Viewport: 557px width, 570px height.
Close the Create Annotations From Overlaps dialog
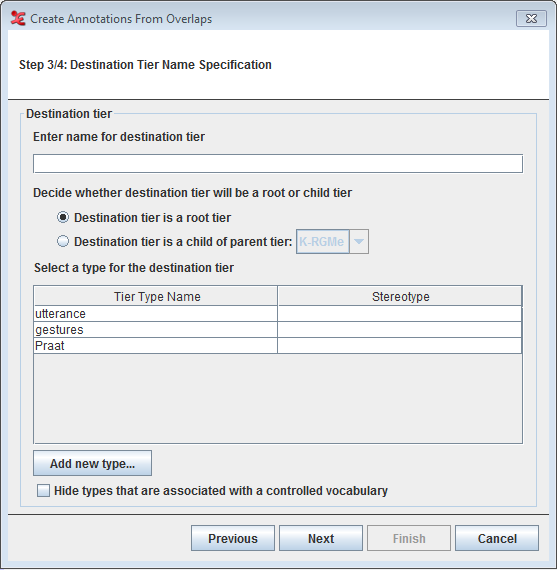pos(531,19)
